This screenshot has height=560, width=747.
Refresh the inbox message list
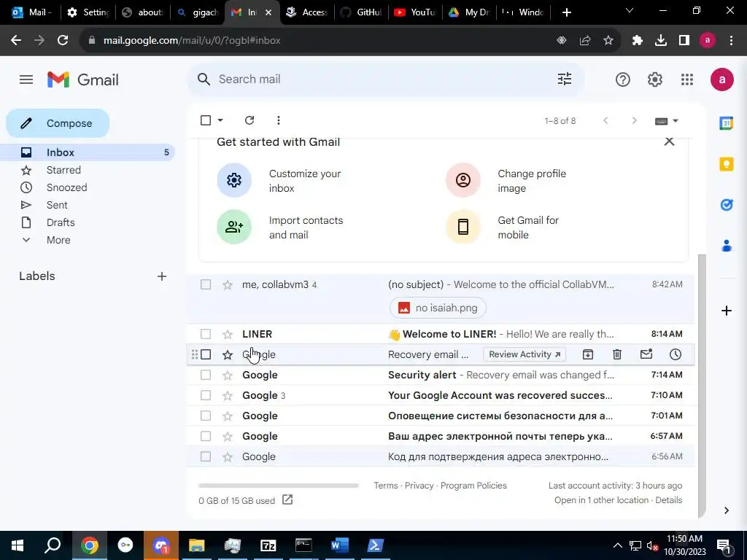pos(249,120)
